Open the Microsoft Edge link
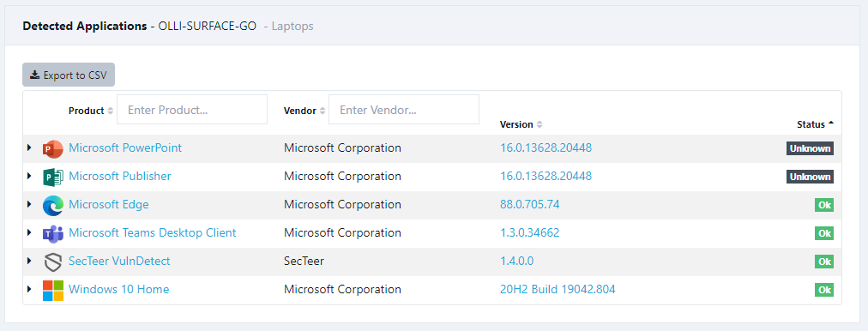The height and width of the screenshot is (331, 868). coord(108,204)
